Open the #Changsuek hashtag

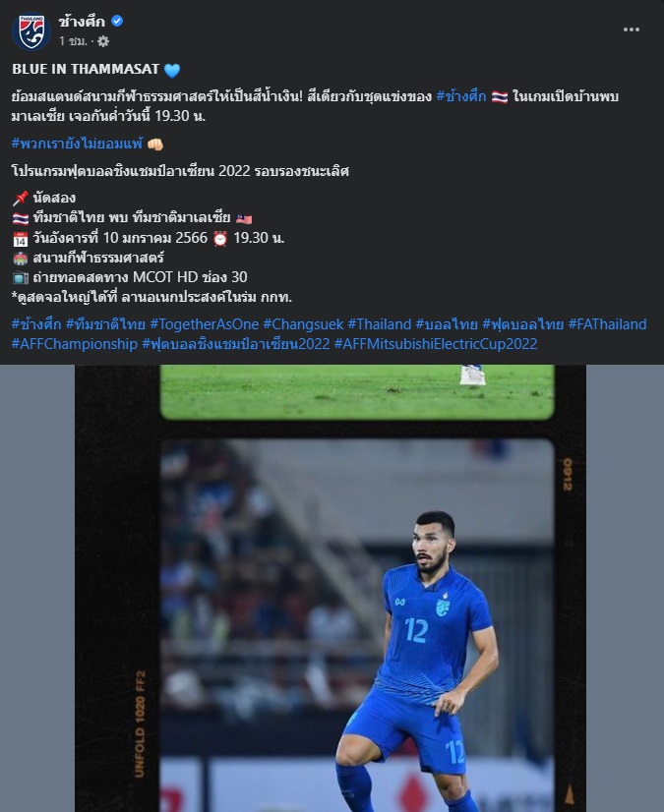click(303, 324)
